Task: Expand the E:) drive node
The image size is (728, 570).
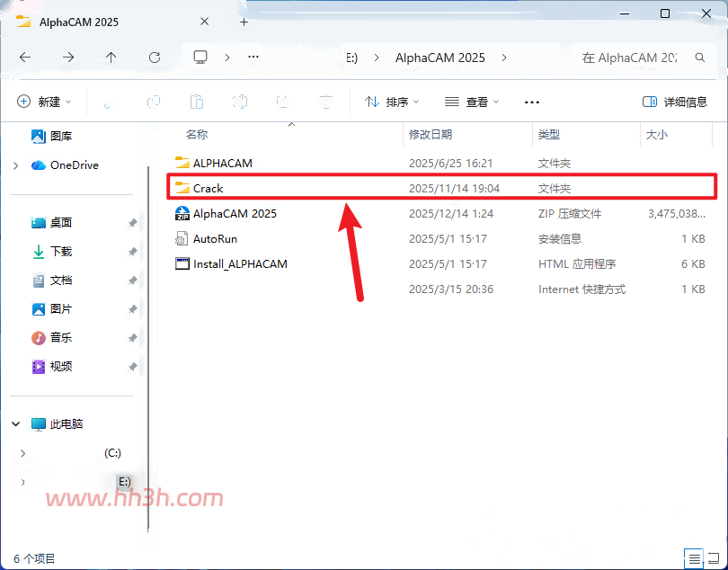Action: pyautogui.click(x=22, y=482)
